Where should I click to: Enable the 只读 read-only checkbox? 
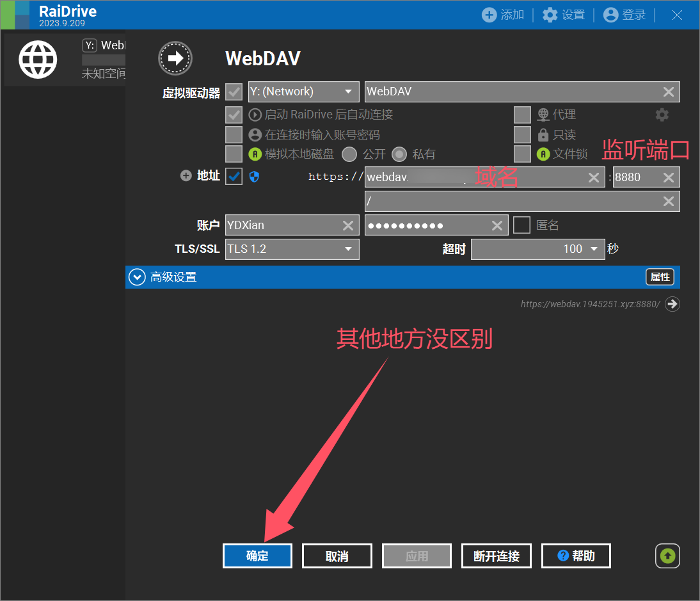point(522,134)
